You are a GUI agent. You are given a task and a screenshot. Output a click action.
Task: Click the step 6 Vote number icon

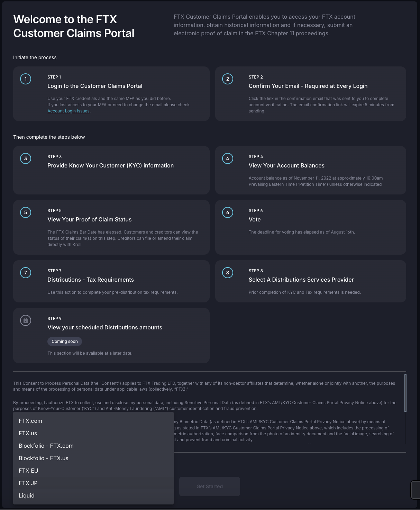227,212
